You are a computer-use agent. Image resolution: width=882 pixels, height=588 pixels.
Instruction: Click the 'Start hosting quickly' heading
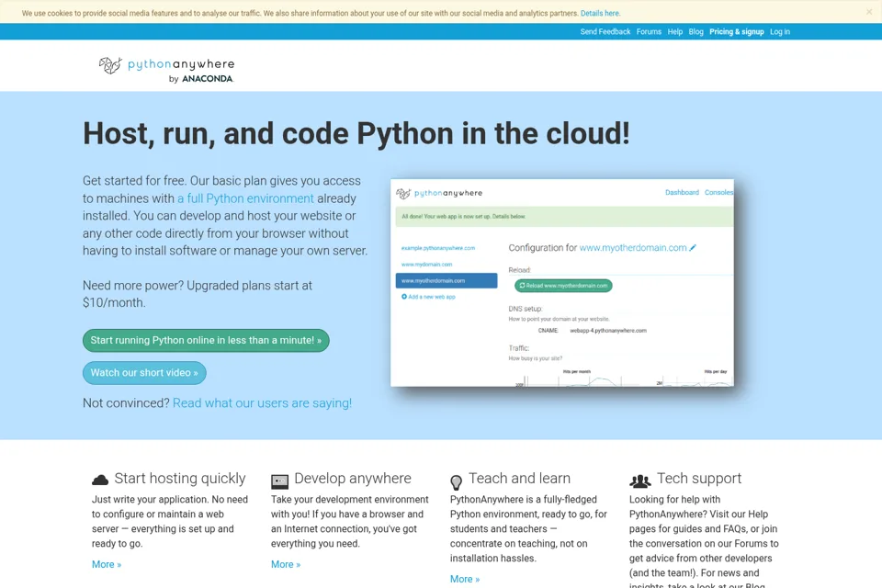tap(180, 479)
